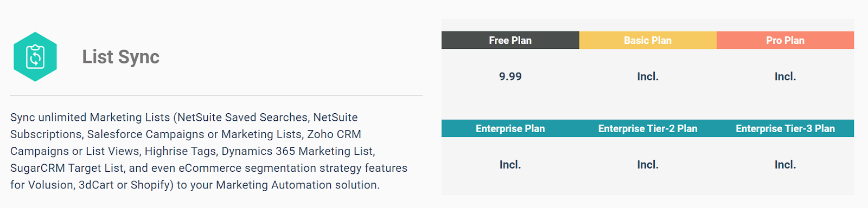Click the Basic Plan header
This screenshot has width=868, height=208.
648,40
